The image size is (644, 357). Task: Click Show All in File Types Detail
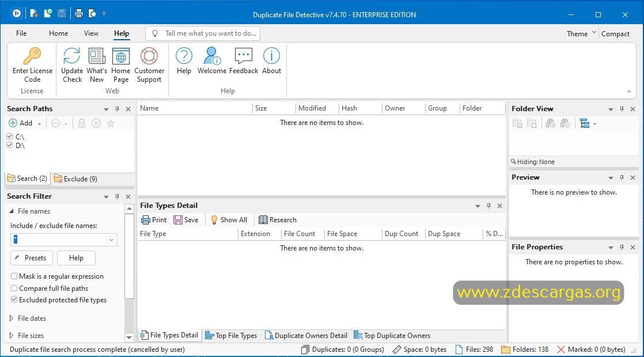coord(229,220)
